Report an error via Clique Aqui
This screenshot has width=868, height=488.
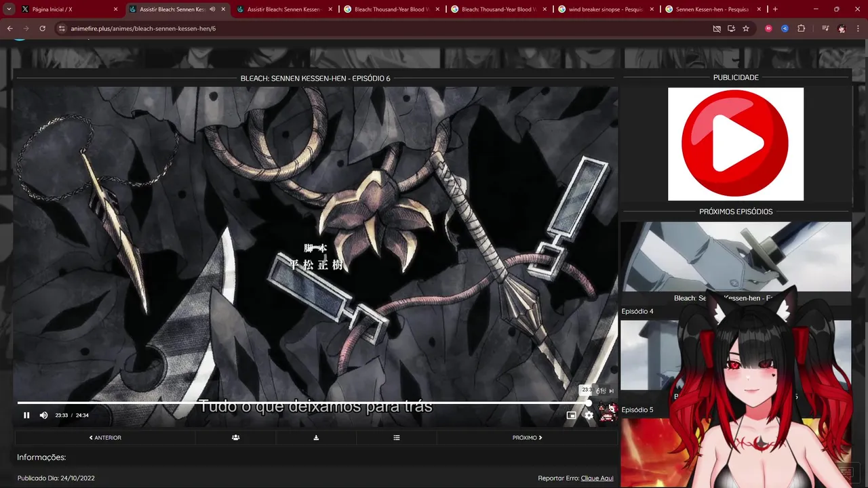tap(597, 478)
